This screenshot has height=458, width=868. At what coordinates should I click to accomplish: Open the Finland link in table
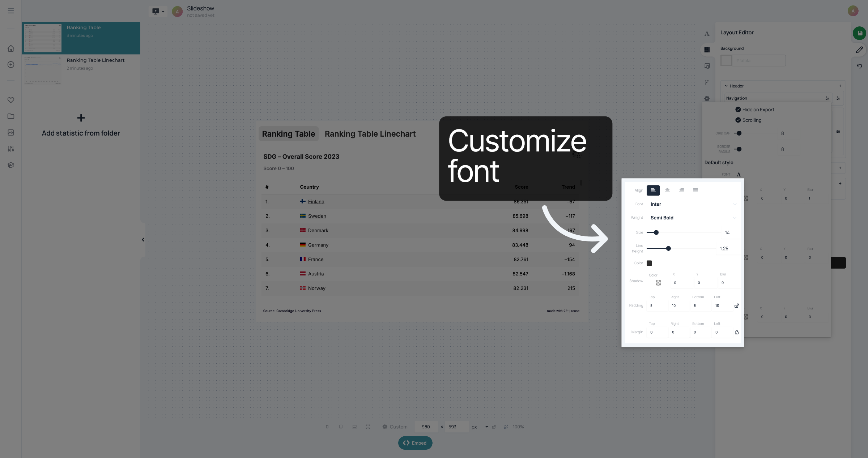tap(316, 202)
